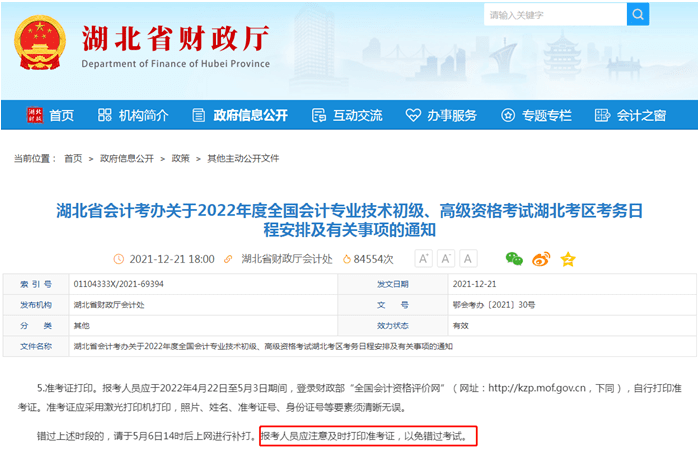The image size is (698, 456).
Task: Share article via Weibo icon
Action: [541, 259]
